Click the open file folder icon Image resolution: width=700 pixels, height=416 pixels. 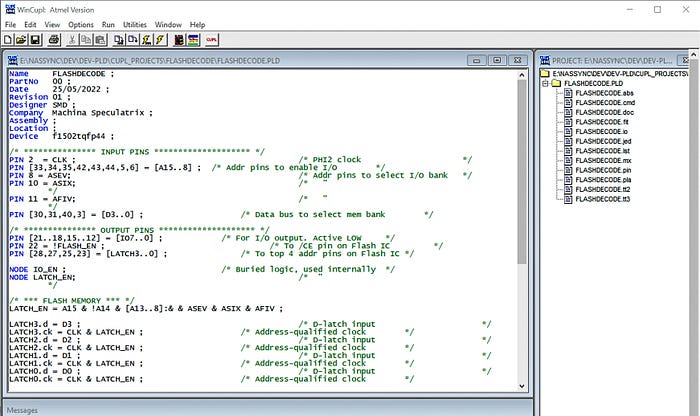point(21,40)
